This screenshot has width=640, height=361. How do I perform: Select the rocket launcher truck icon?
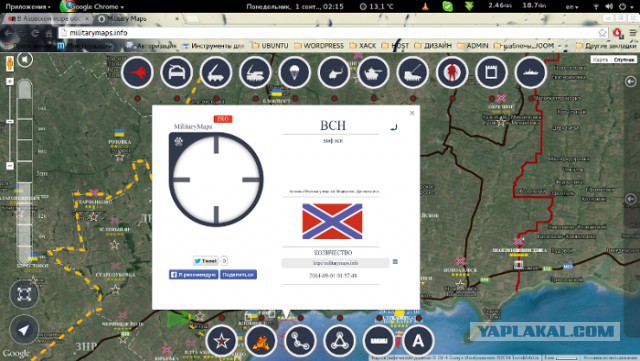(x=216, y=73)
